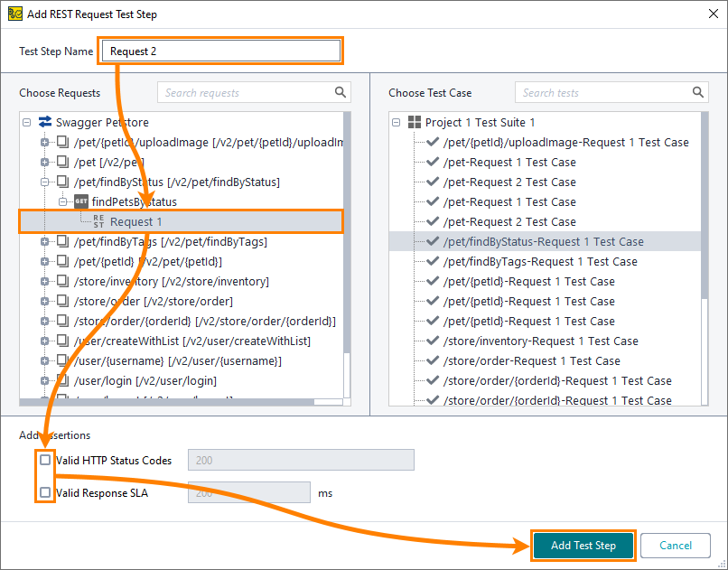Click the Valid Response SLA milliseconds field
This screenshot has height=570, width=728.
click(x=249, y=492)
